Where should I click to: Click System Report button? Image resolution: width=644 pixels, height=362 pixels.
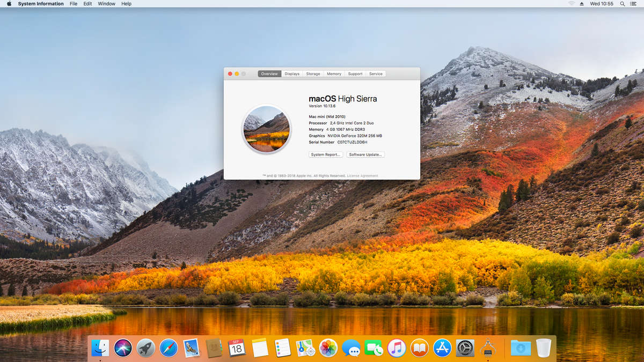click(326, 154)
